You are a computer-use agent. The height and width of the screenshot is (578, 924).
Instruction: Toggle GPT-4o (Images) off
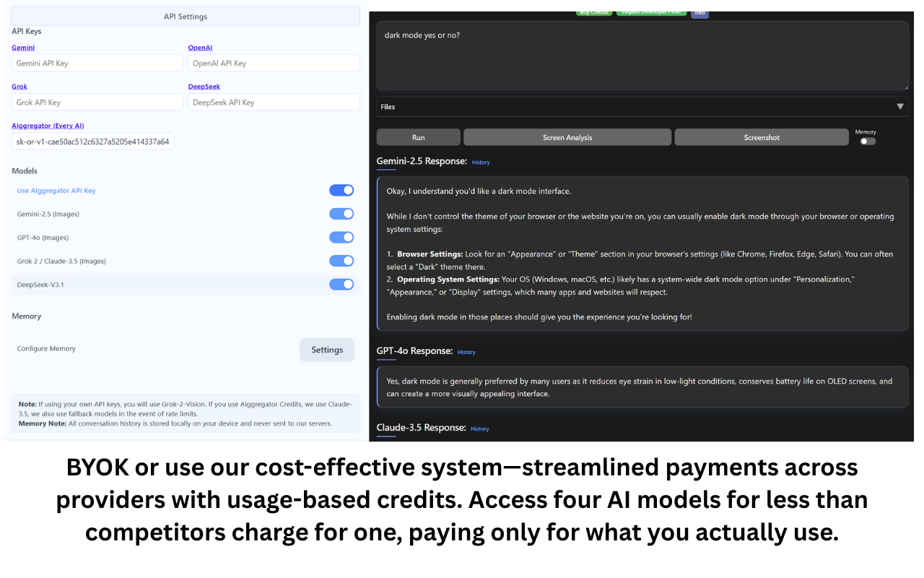[x=341, y=237]
